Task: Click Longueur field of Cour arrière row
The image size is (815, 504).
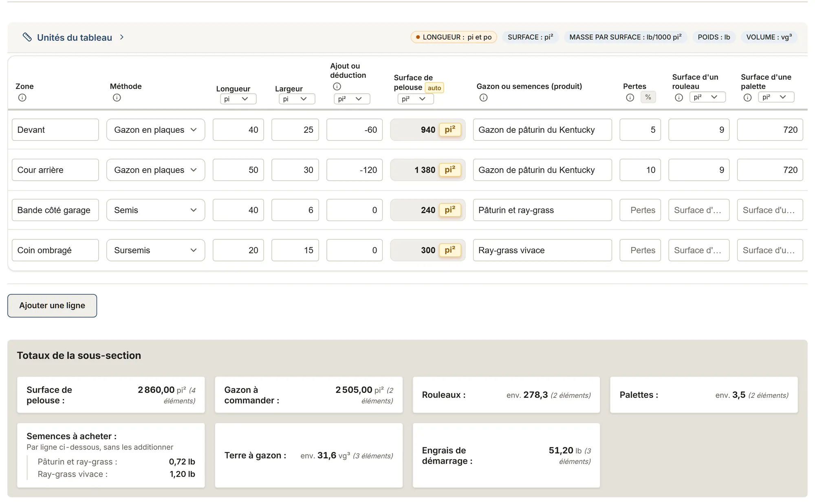Action: tap(238, 170)
